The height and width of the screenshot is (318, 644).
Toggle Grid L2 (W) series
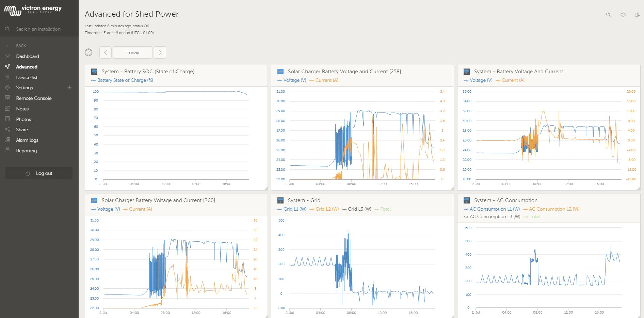click(324, 209)
